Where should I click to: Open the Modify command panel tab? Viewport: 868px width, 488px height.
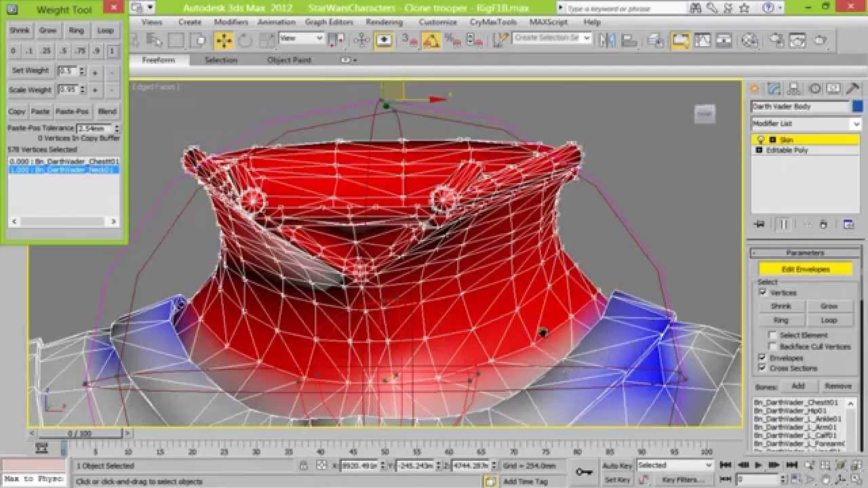pos(774,89)
